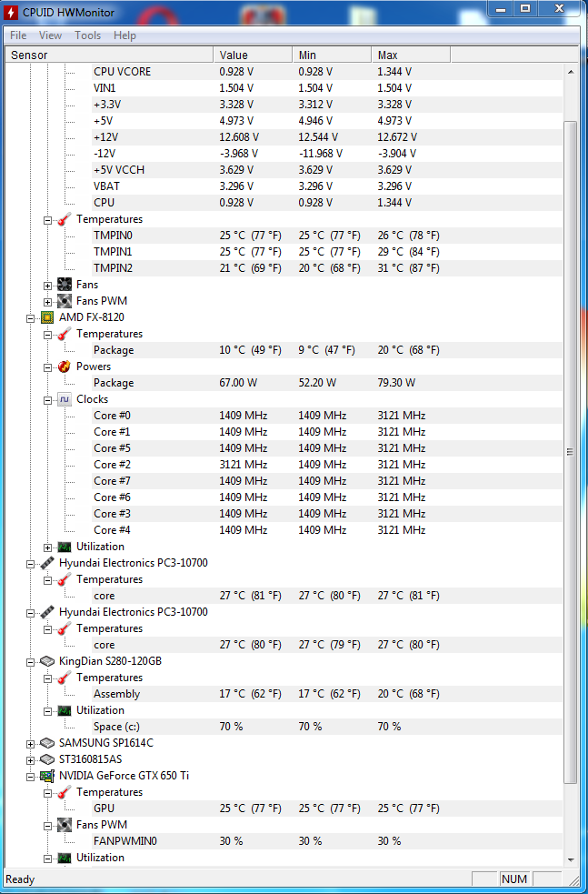
Task: Expand the ST3160815AS drive node
Action: tap(30, 760)
